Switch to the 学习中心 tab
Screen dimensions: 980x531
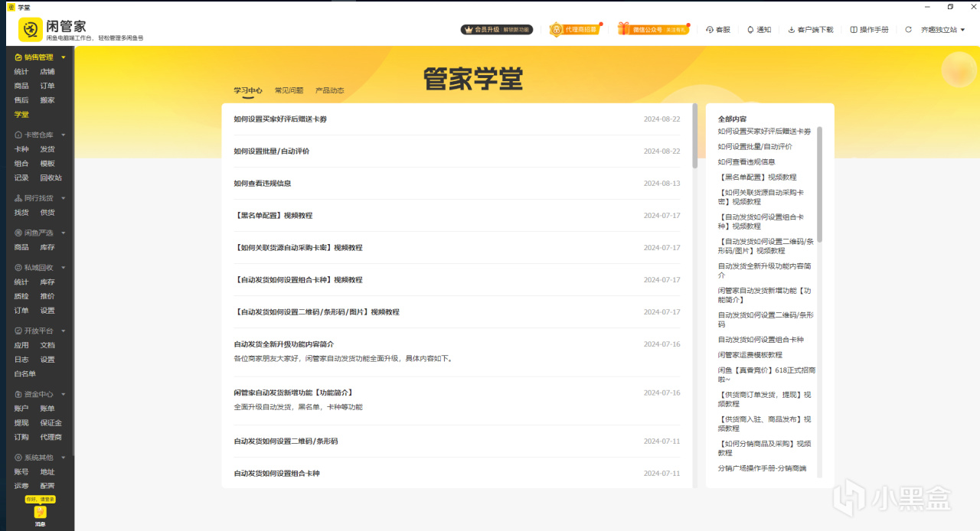pyautogui.click(x=248, y=90)
